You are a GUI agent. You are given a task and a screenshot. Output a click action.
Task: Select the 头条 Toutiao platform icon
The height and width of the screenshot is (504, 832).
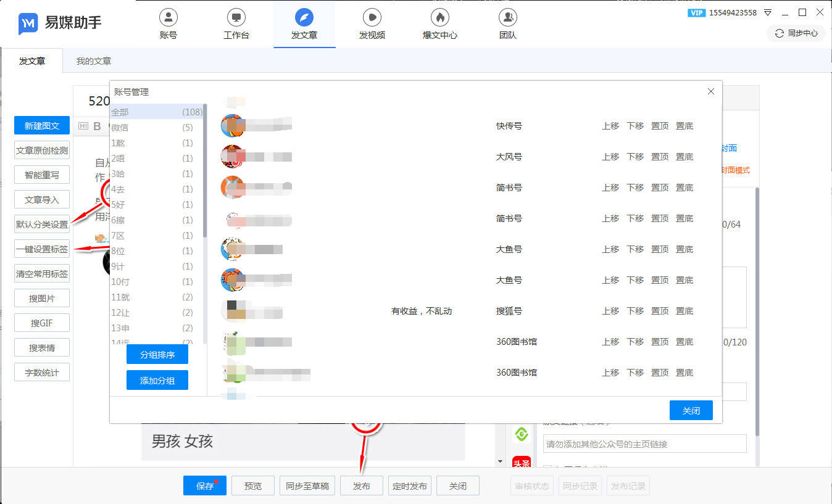click(x=522, y=463)
